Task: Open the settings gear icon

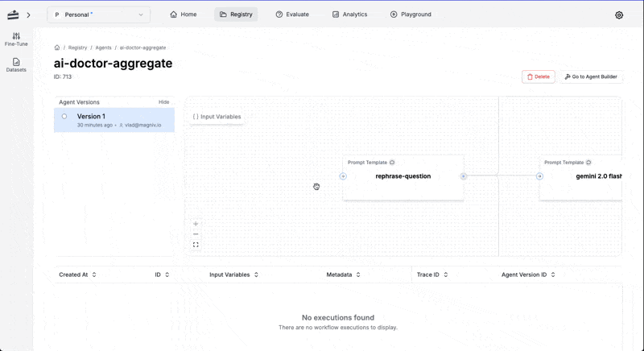Action: click(x=619, y=15)
